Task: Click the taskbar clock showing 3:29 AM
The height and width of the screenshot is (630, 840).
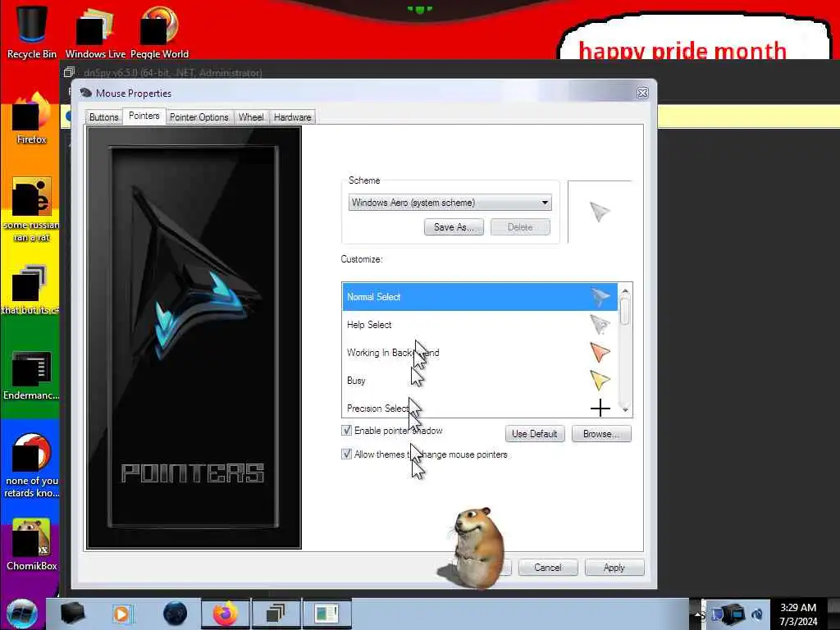Action: (798, 614)
